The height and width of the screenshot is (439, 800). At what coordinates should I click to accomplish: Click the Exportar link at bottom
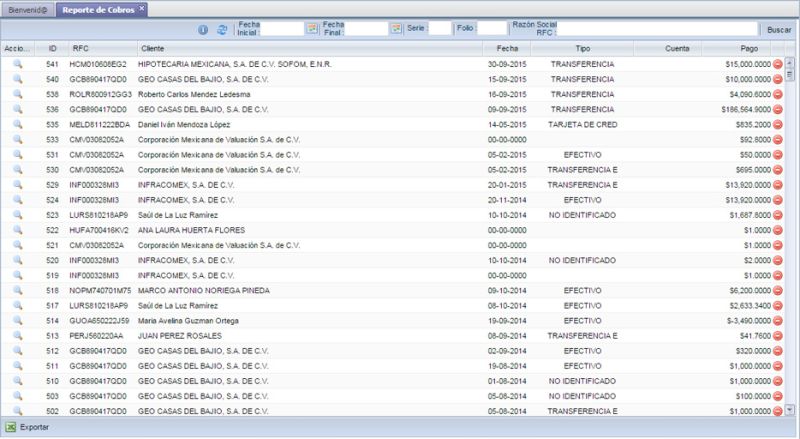pos(34,427)
